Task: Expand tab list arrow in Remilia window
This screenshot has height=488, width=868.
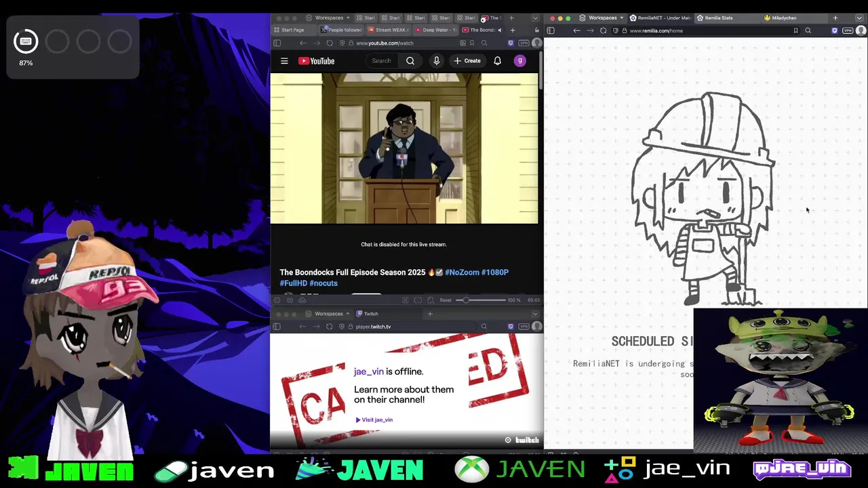Action: coord(860,18)
